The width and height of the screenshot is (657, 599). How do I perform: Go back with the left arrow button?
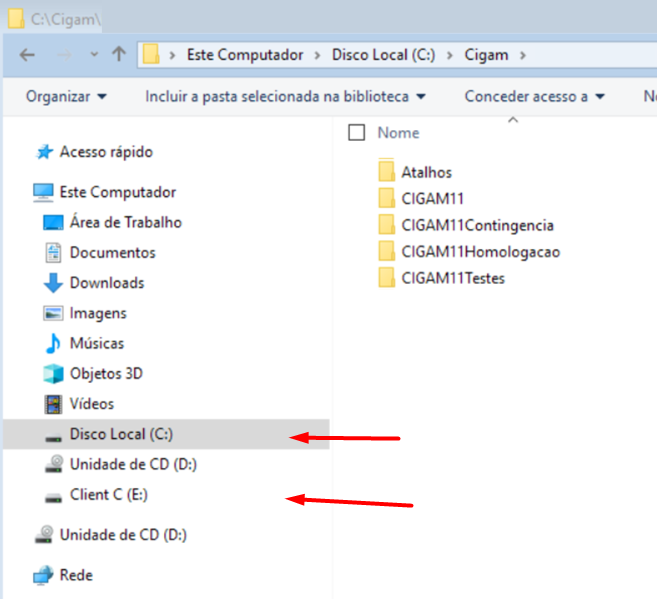27,55
